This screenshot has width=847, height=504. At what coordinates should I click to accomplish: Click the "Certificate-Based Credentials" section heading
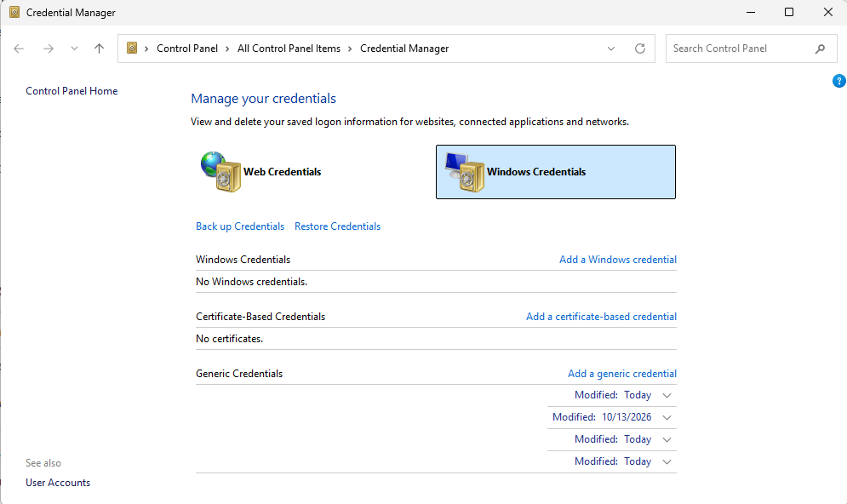(260, 317)
